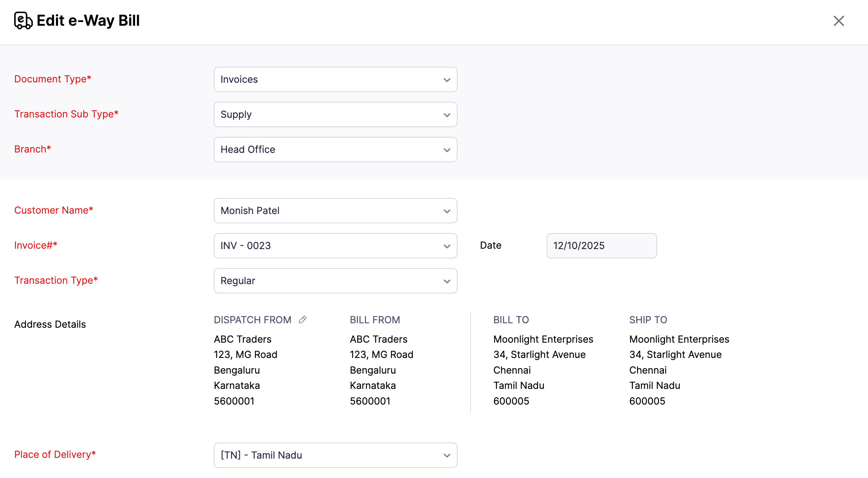
Task: Click the Dispatch From section heading
Action: [x=252, y=319]
